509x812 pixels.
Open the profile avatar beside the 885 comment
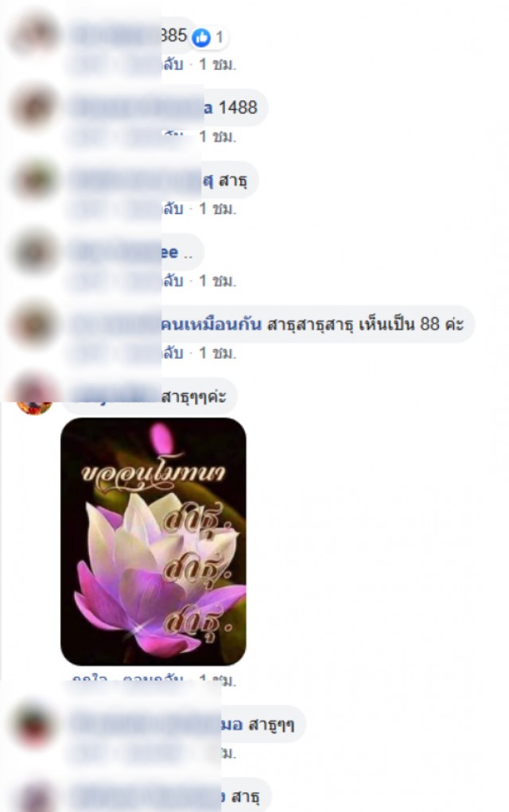click(x=35, y=35)
